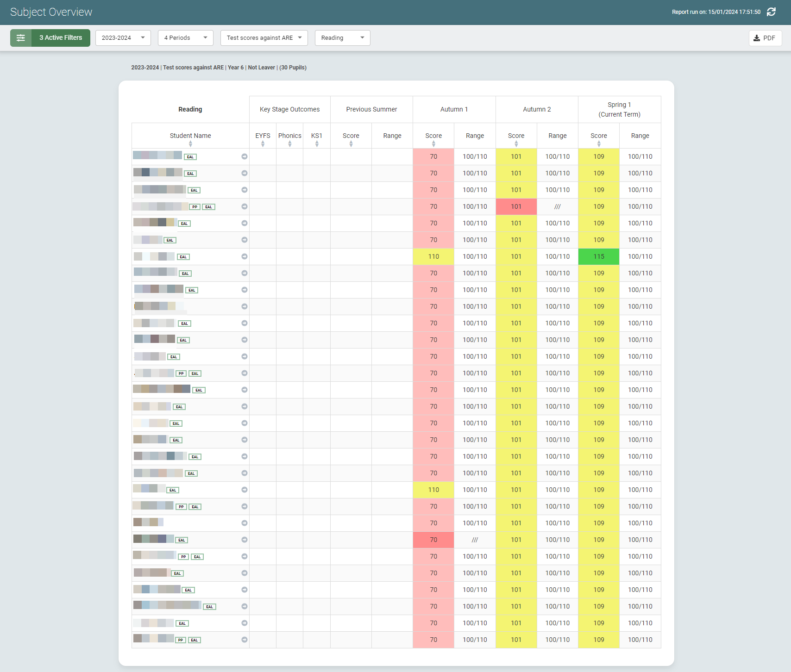Expand the 4 Periods dropdown
Screen dimensions: 791x672
[x=185, y=38]
